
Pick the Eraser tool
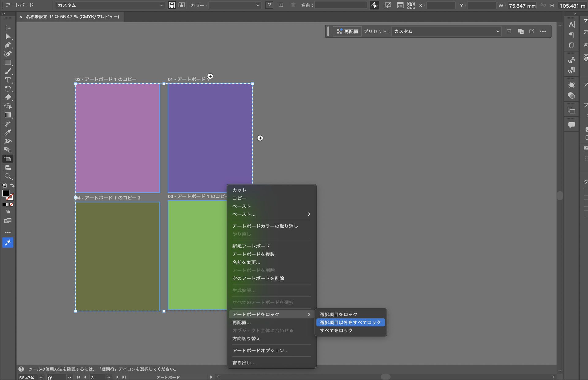click(8, 97)
